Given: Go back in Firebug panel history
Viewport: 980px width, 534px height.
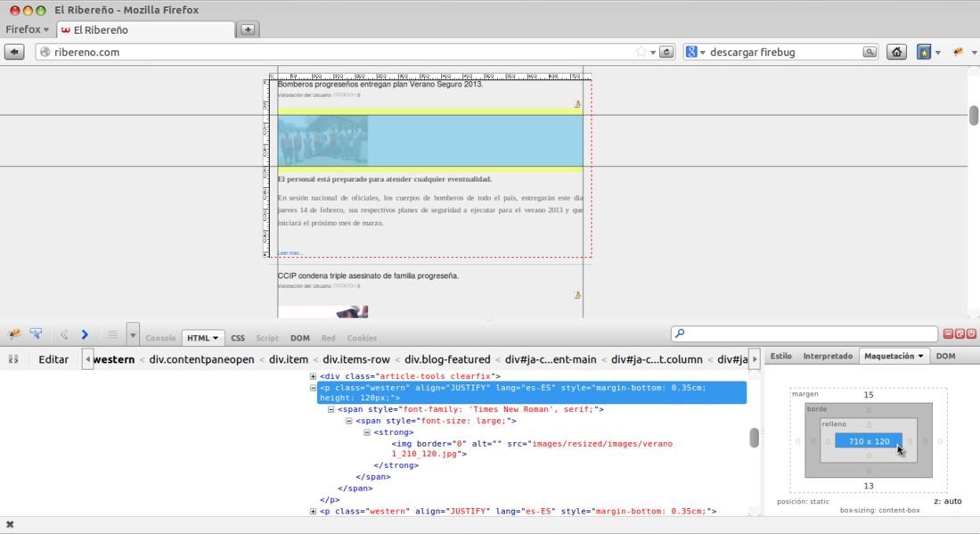Looking at the screenshot, I should (x=64, y=334).
